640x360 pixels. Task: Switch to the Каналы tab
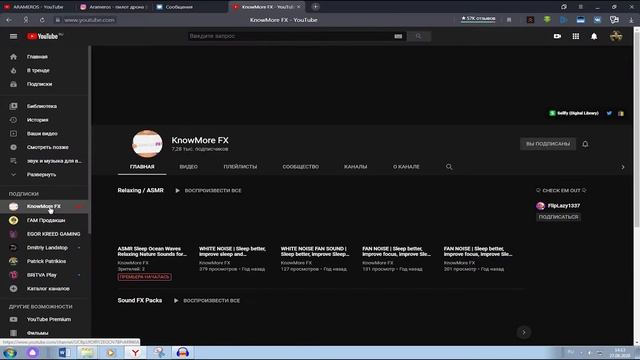click(x=356, y=167)
